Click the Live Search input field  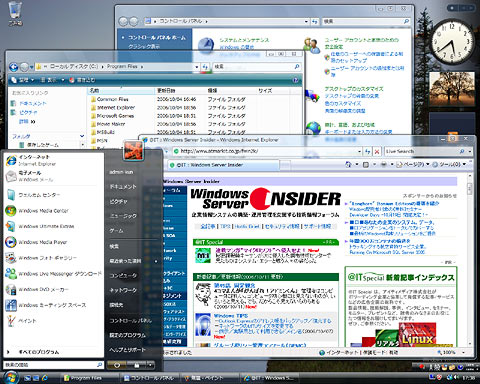pyautogui.click(x=422, y=152)
